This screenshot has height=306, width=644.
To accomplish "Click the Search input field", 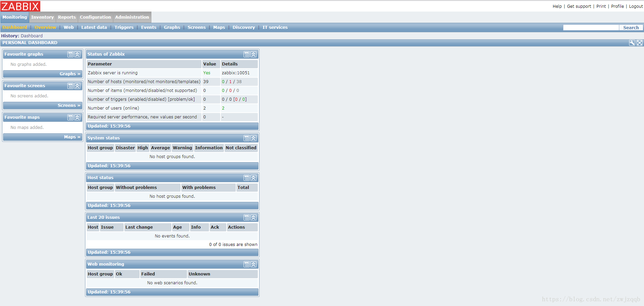I will point(591,27).
